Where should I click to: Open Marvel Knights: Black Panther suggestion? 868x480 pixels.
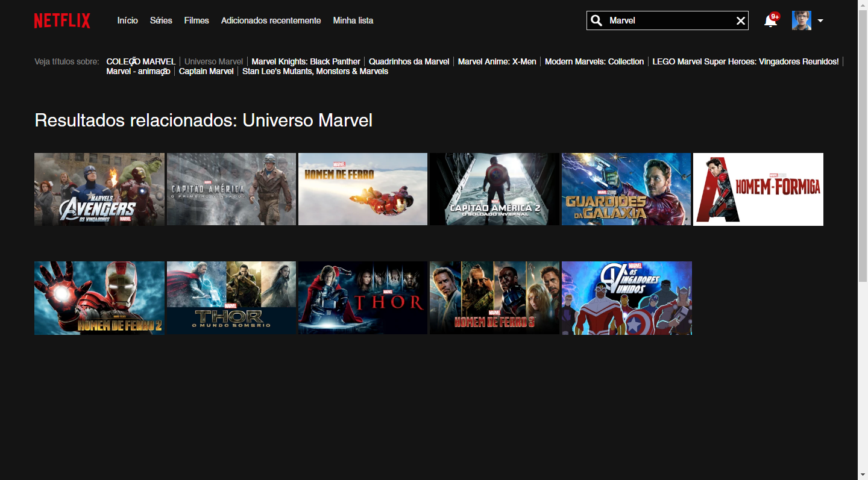pyautogui.click(x=306, y=61)
